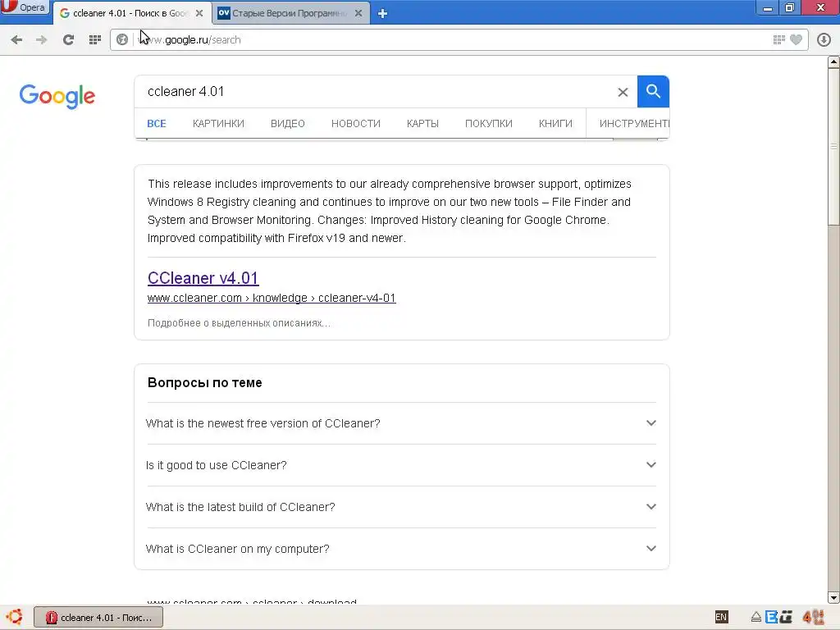Open the КАРТЫ results tab
The image size is (840, 630).
422,124
